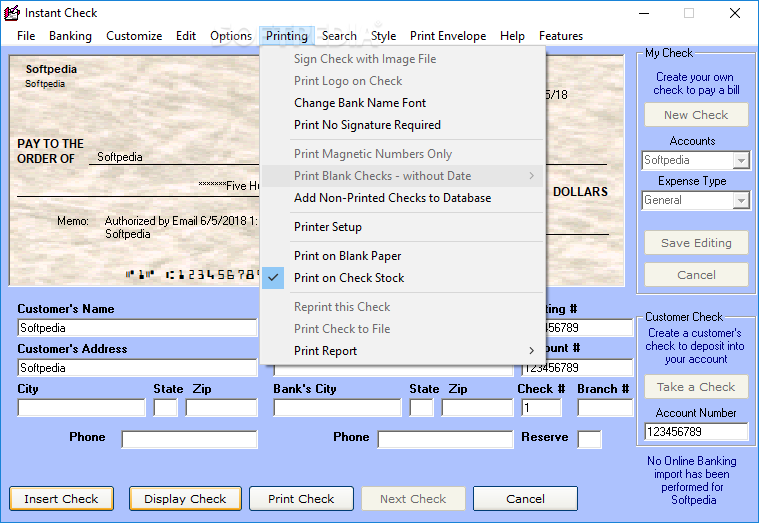This screenshot has height=523, width=759.
Task: Close the Printing menu in the menu bar
Action: tap(287, 36)
